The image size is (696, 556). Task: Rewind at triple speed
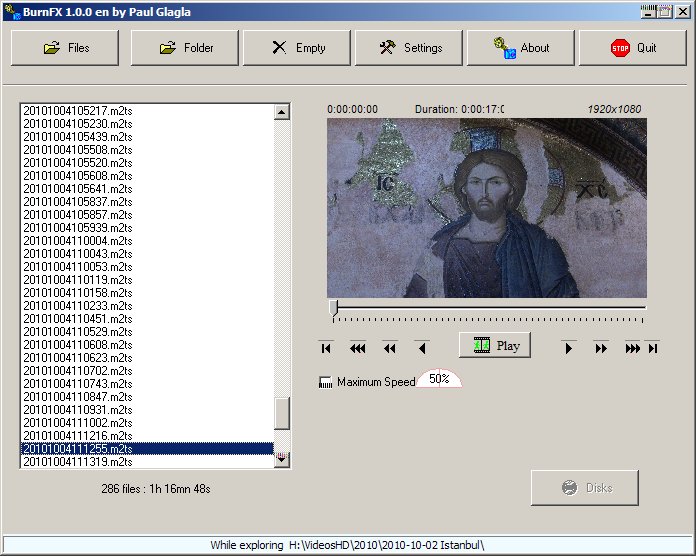[357, 348]
